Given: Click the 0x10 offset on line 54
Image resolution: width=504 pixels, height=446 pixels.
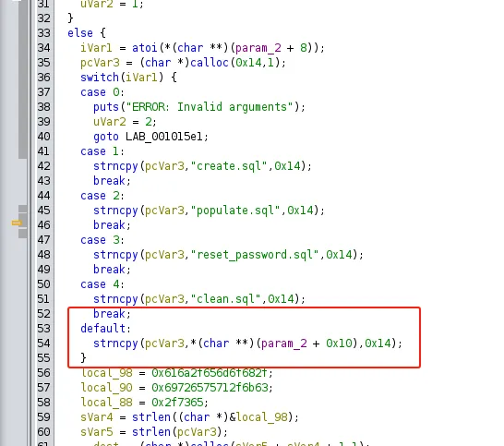Looking at the screenshot, I should coord(339,344).
